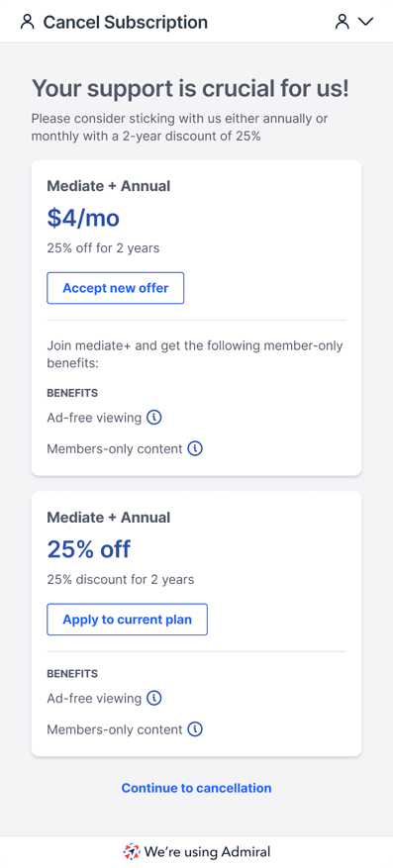This screenshot has width=393, height=868.
Task: Click the Your support is crucial heading
Action: (190, 88)
